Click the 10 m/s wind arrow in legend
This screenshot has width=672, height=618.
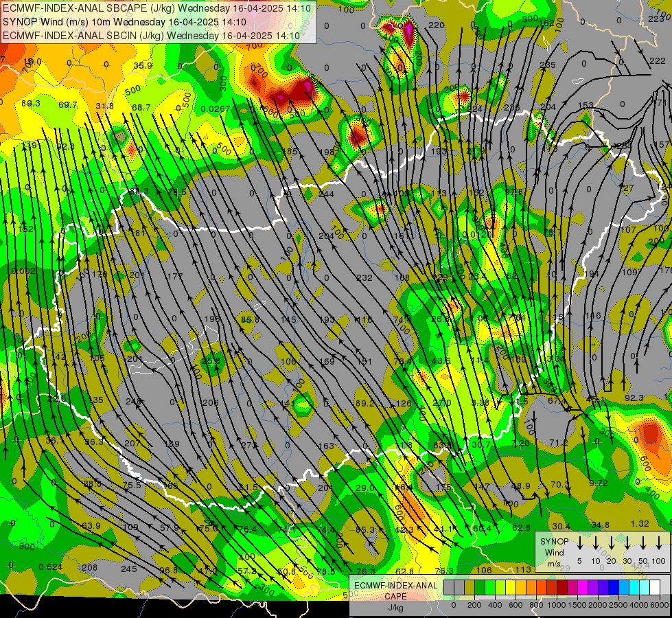[595, 542]
